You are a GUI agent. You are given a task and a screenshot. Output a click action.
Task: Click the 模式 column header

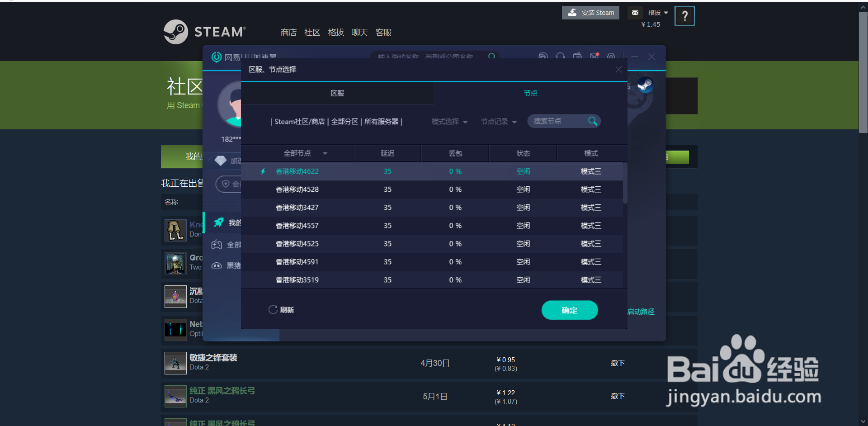pyautogui.click(x=591, y=153)
